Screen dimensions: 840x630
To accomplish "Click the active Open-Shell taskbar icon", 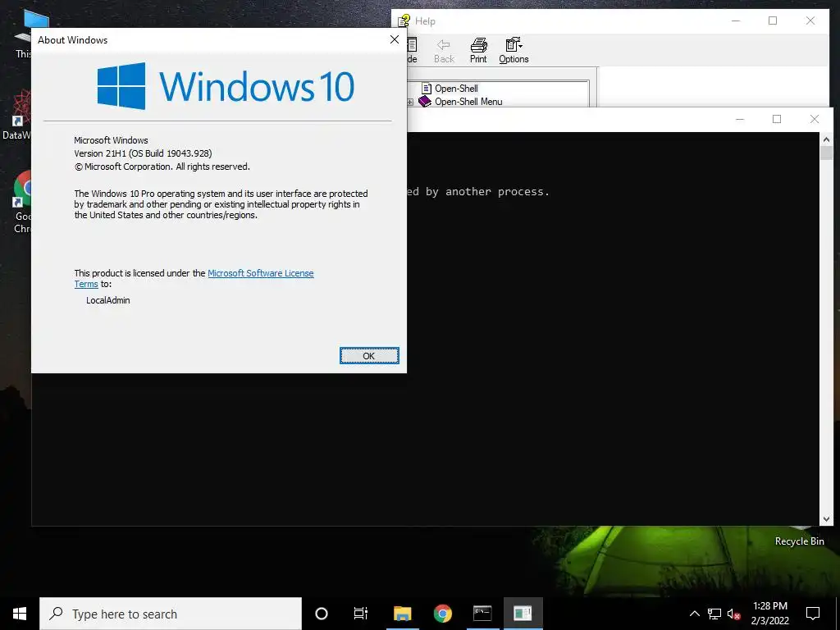I will click(x=523, y=614).
